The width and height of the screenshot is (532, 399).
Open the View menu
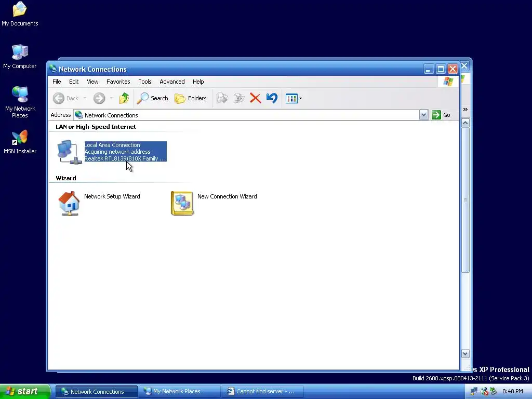(x=92, y=82)
